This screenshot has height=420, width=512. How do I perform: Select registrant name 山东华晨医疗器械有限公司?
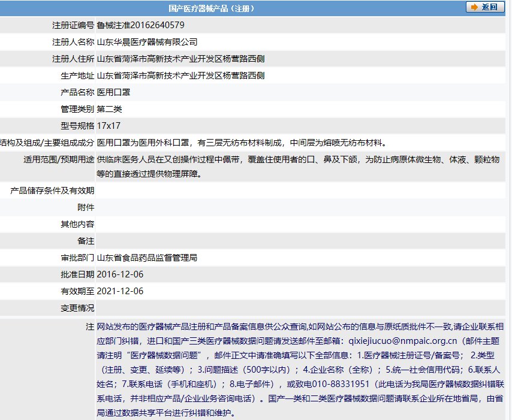tap(147, 42)
